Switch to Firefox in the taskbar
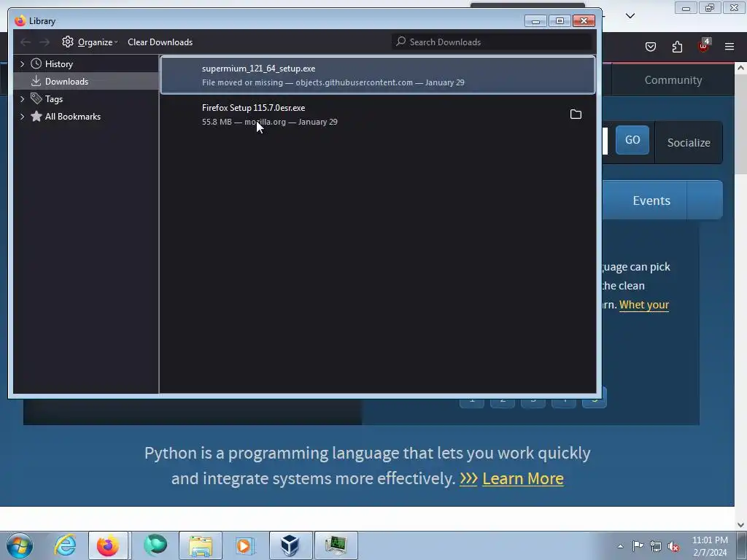This screenshot has width=747, height=560. 108,545
